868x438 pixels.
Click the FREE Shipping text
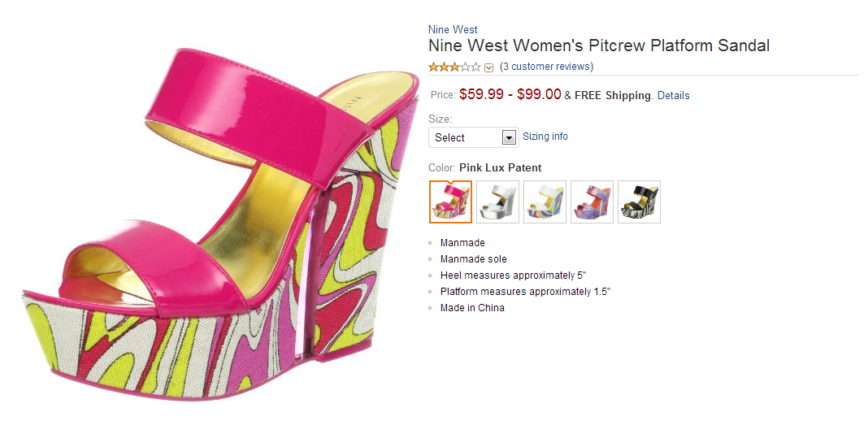pyautogui.click(x=613, y=95)
